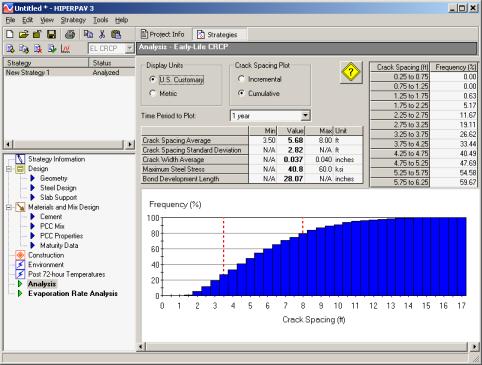Collapse the Materials and Mix Design node
This screenshot has width=482, height=365.
pos(9,207)
